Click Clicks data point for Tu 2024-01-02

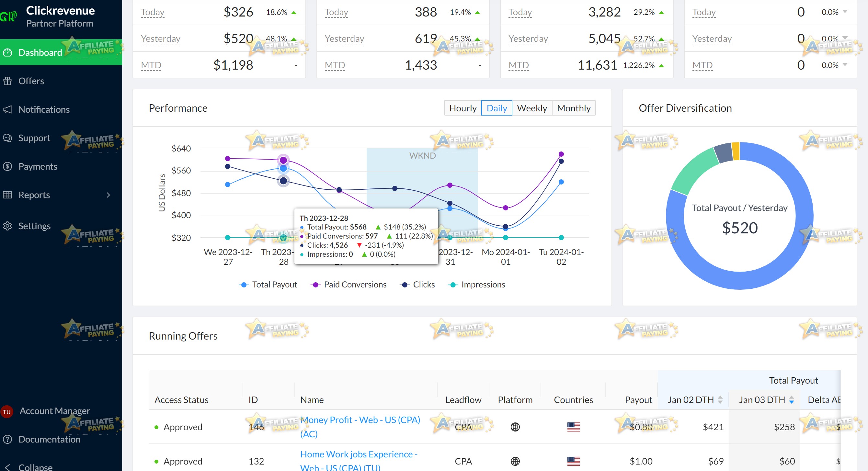click(561, 161)
